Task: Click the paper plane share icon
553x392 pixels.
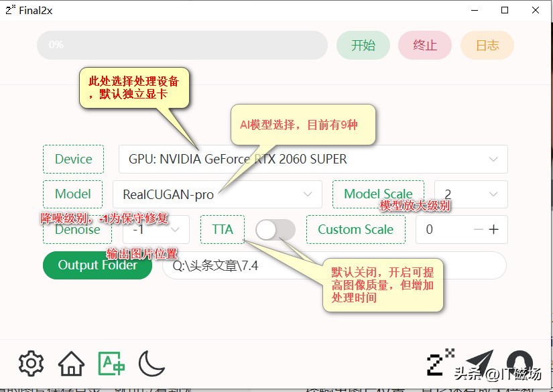Action: tap(481, 362)
